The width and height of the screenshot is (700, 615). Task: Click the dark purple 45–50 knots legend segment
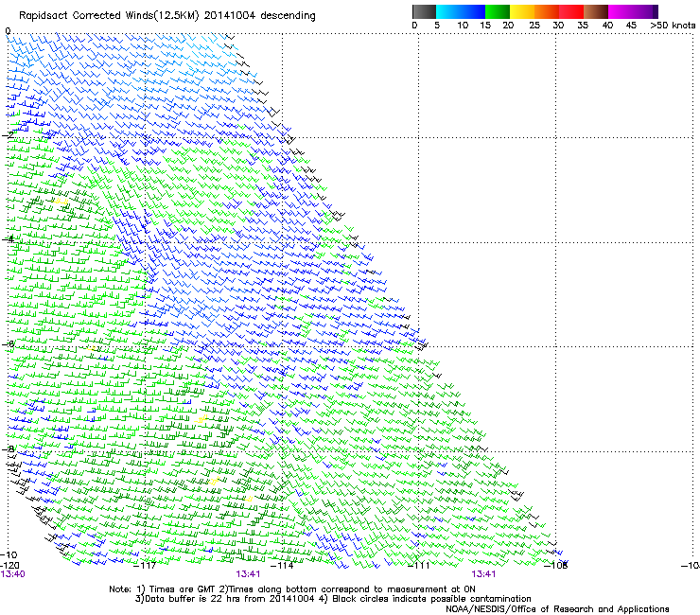pos(645,11)
